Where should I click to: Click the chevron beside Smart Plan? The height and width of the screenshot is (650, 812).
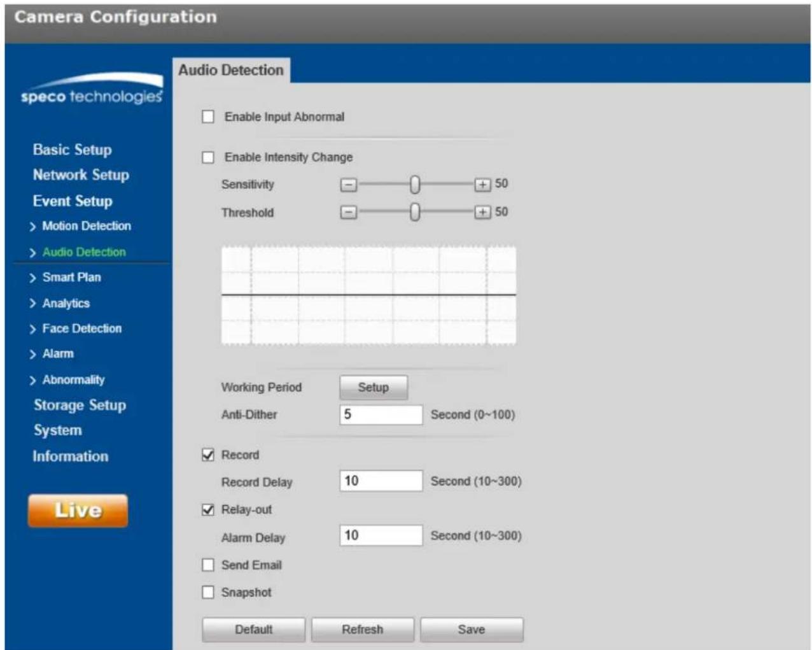tap(32, 278)
